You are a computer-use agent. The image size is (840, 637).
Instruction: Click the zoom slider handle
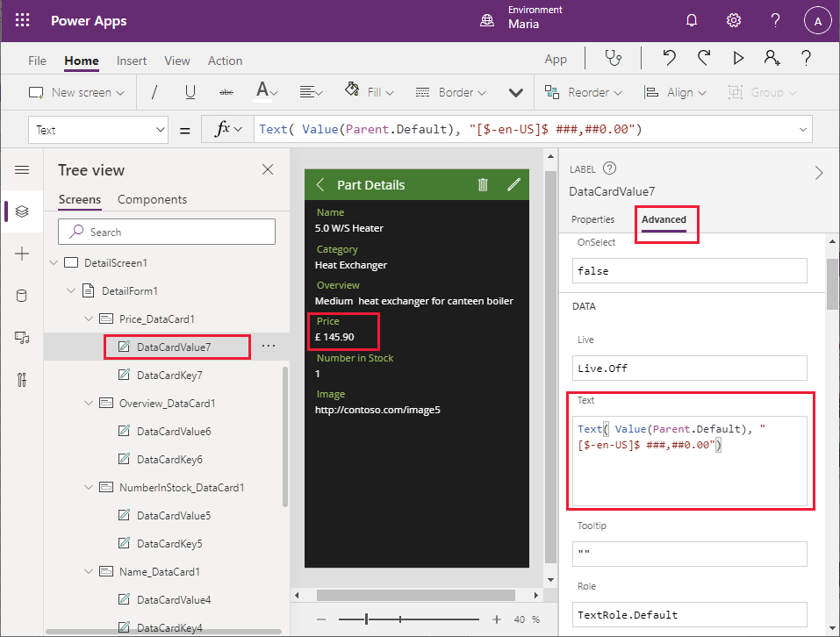pyautogui.click(x=366, y=619)
